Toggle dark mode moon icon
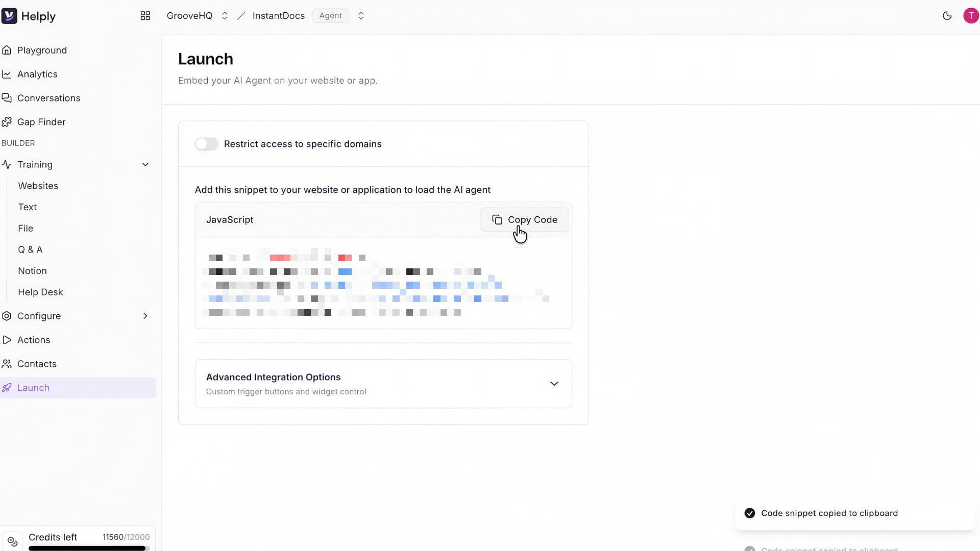Viewport: 980px width, 551px height. 947,16
